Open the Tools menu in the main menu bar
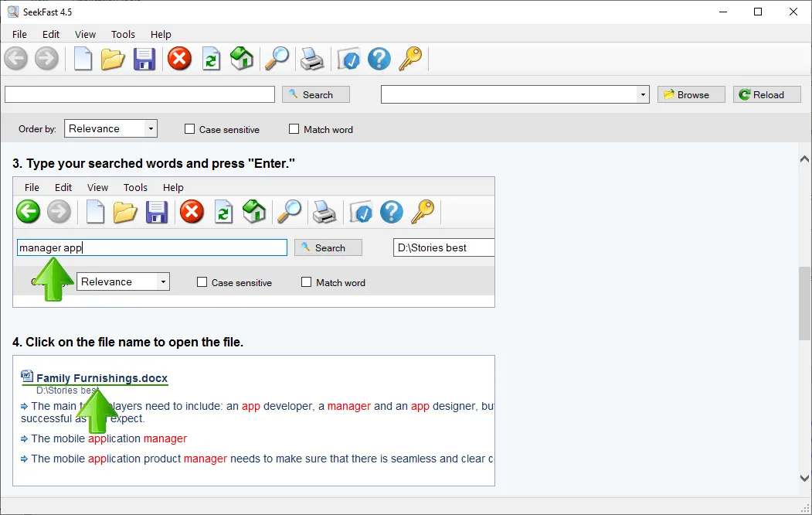The height and width of the screenshot is (515, 812). [x=123, y=34]
